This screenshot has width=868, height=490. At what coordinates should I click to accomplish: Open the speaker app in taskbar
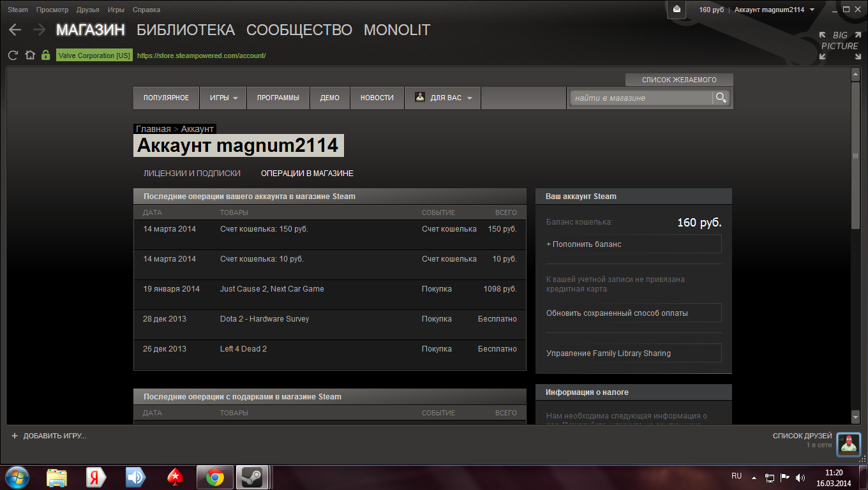click(x=135, y=477)
